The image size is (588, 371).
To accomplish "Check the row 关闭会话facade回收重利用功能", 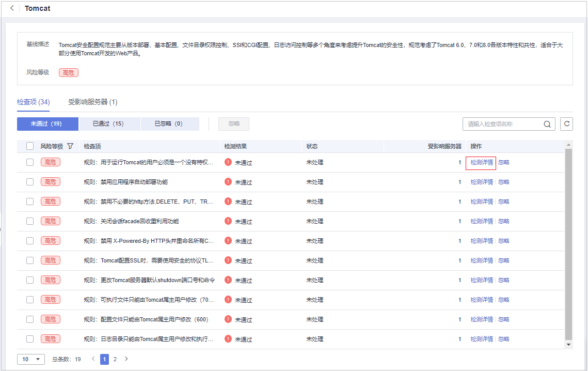I will click(x=30, y=221).
